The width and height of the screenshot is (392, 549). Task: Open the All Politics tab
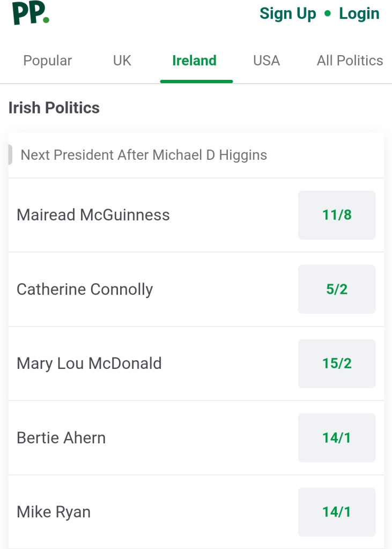(350, 61)
